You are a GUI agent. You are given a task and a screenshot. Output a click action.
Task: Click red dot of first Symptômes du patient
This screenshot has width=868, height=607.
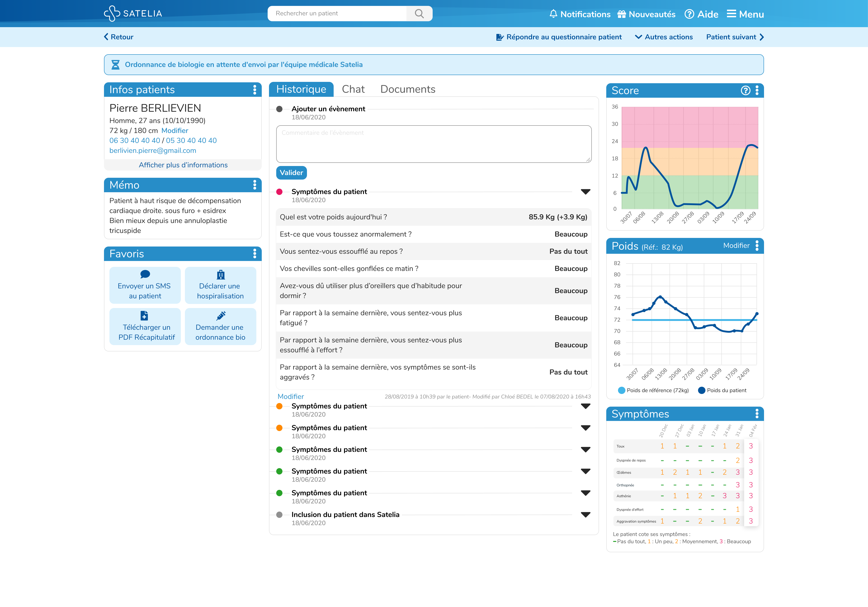[279, 192]
